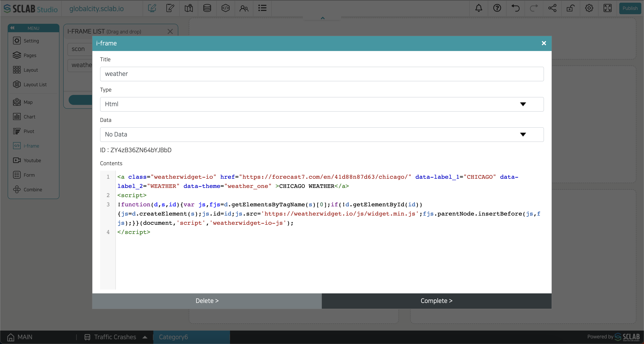644x344 pixels.
Task: Select the scon item in I-FRAME LIST
Action: point(80,49)
